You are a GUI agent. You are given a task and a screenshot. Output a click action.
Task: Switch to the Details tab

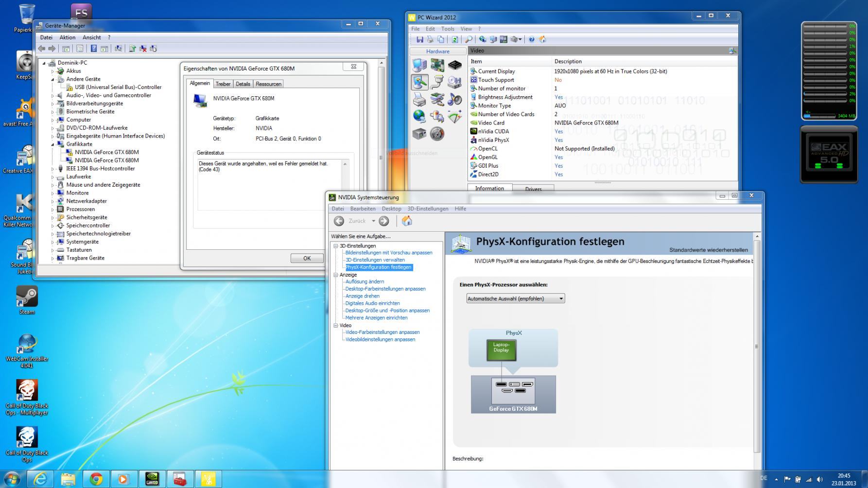tap(243, 84)
